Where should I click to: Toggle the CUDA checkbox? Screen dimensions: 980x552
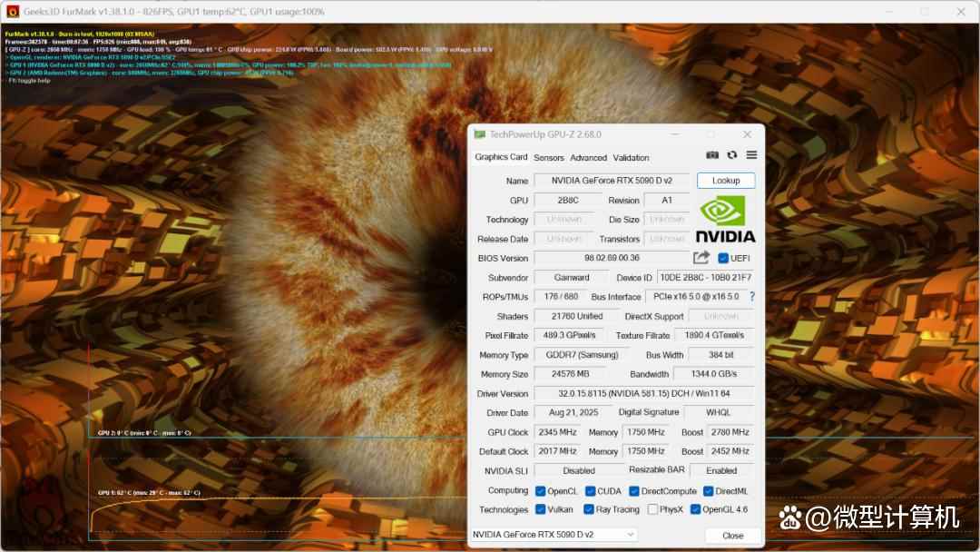pos(590,491)
